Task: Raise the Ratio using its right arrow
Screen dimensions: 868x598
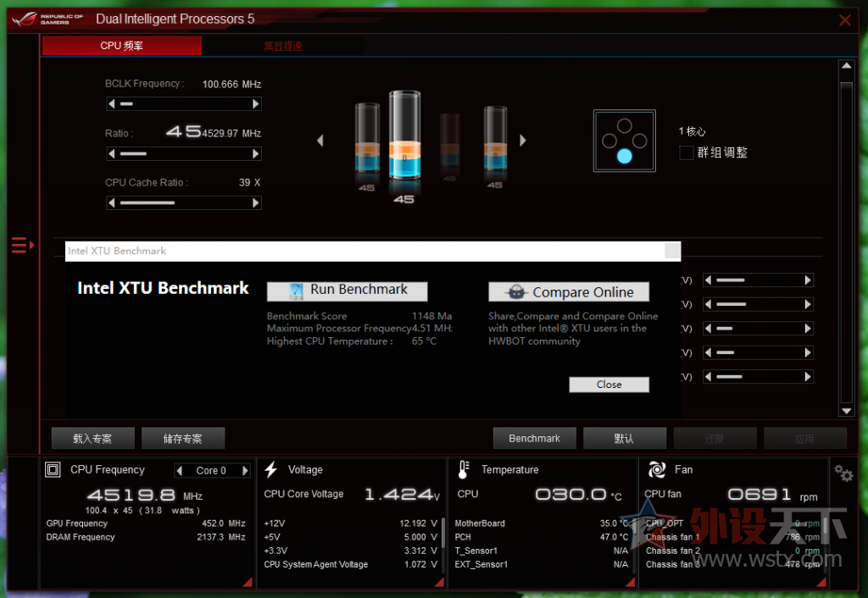Action: pyautogui.click(x=256, y=154)
